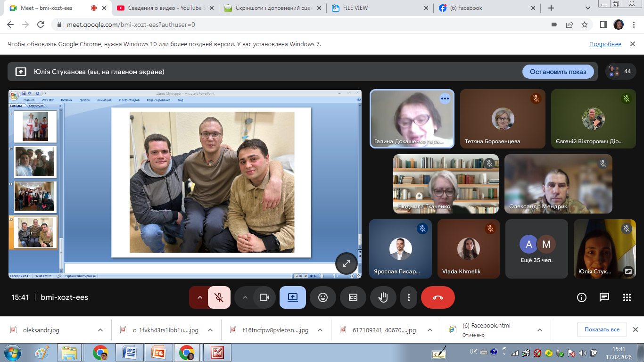
Task: Open meeting details info icon
Action: (581, 297)
